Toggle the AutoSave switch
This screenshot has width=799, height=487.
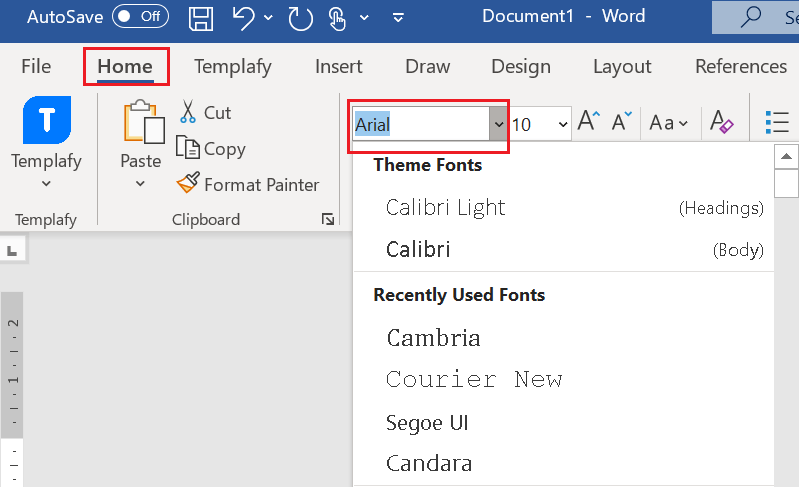(140, 16)
